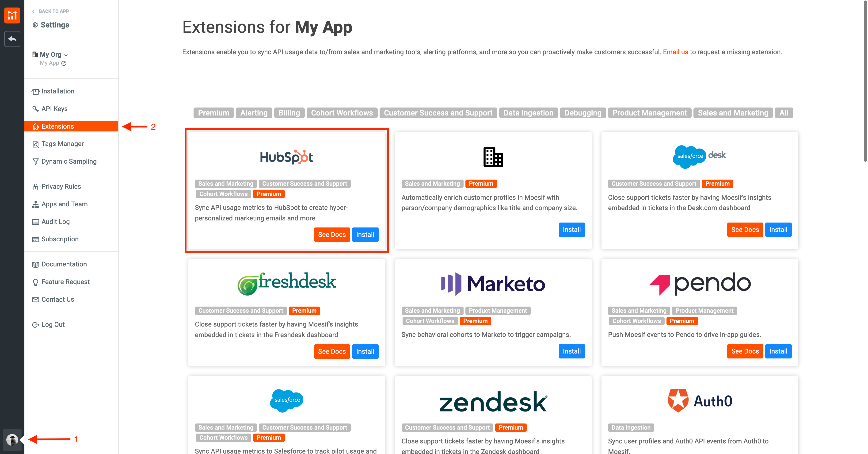This screenshot has height=454, width=868.
Task: Click the Moesif logo in top-left corner
Action: [12, 15]
